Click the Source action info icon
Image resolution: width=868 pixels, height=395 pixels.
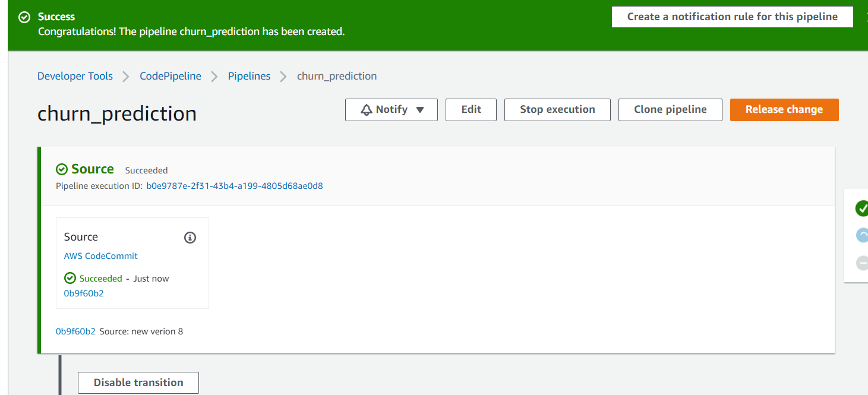(190, 238)
